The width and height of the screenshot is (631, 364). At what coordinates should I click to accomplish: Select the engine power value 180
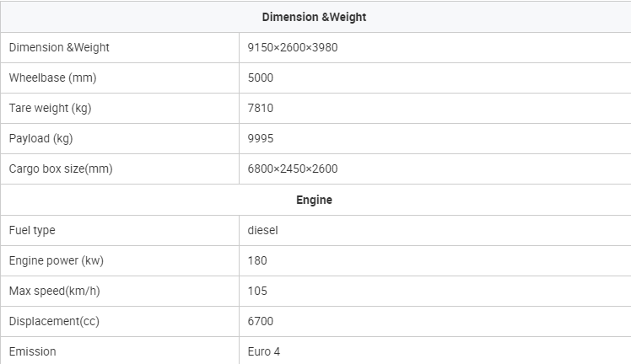(x=257, y=260)
